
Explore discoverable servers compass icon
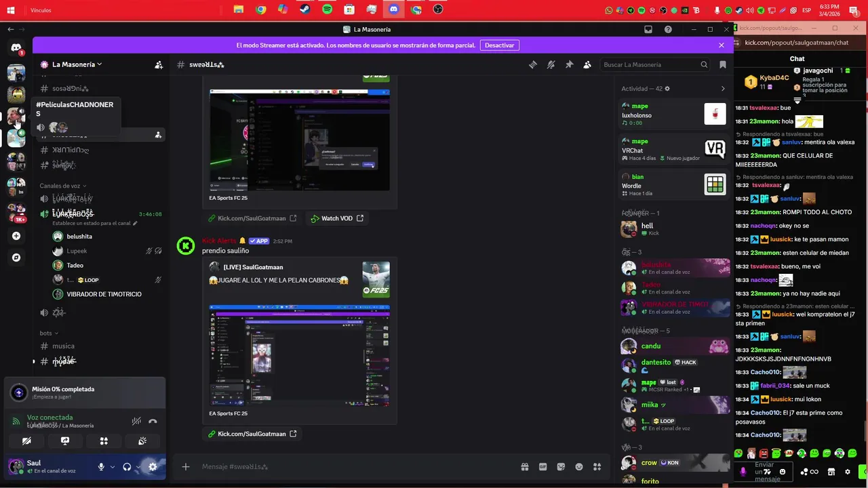click(x=16, y=258)
